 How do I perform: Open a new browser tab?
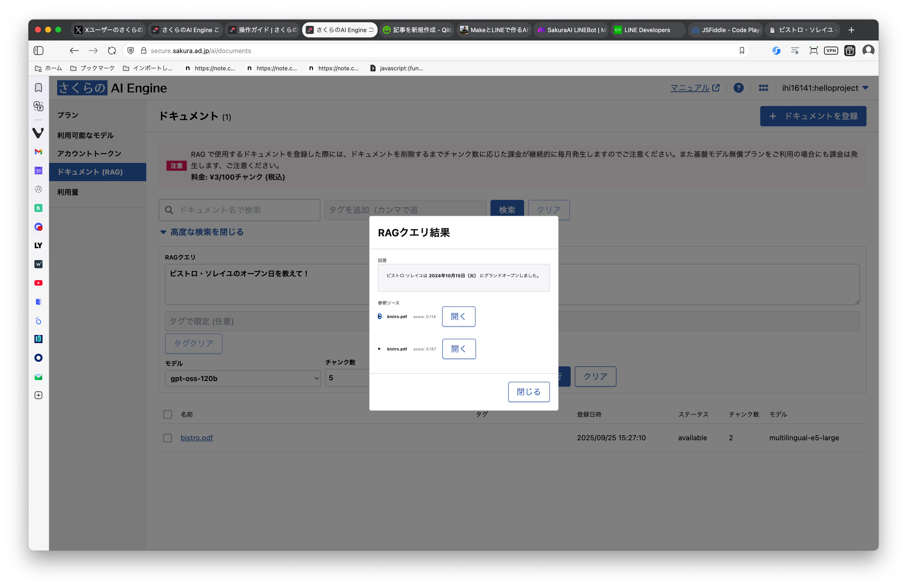851,30
